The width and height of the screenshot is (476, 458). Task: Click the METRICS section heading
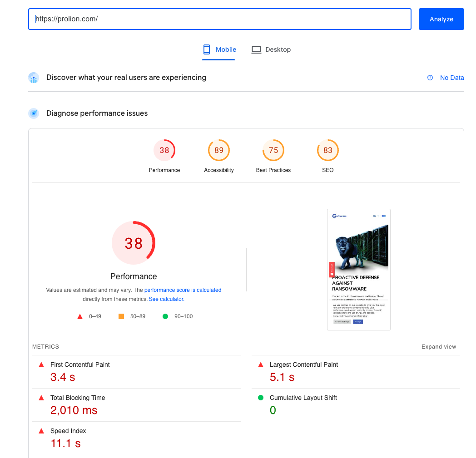(x=45, y=347)
